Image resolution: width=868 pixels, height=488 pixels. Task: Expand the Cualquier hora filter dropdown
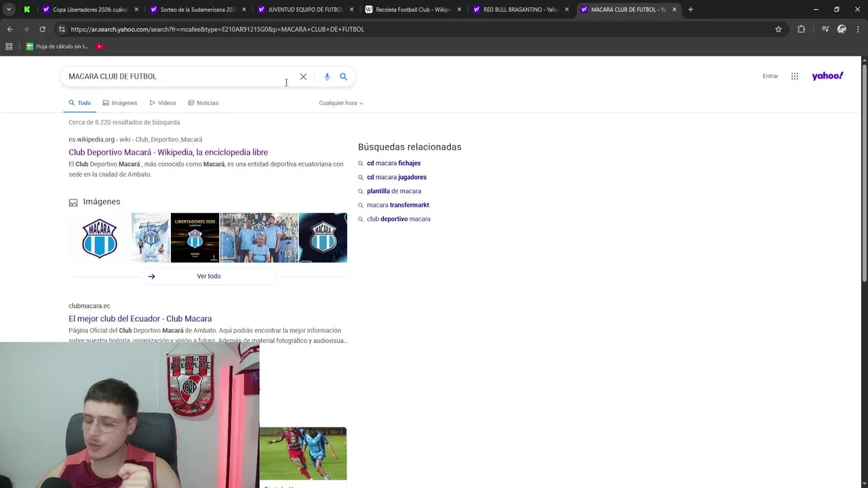pos(341,103)
